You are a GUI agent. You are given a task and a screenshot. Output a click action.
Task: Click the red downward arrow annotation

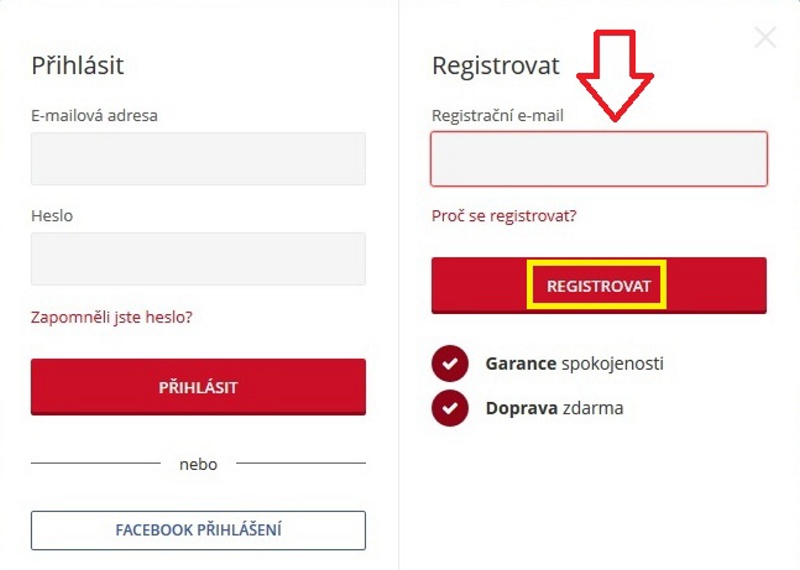pos(615,76)
